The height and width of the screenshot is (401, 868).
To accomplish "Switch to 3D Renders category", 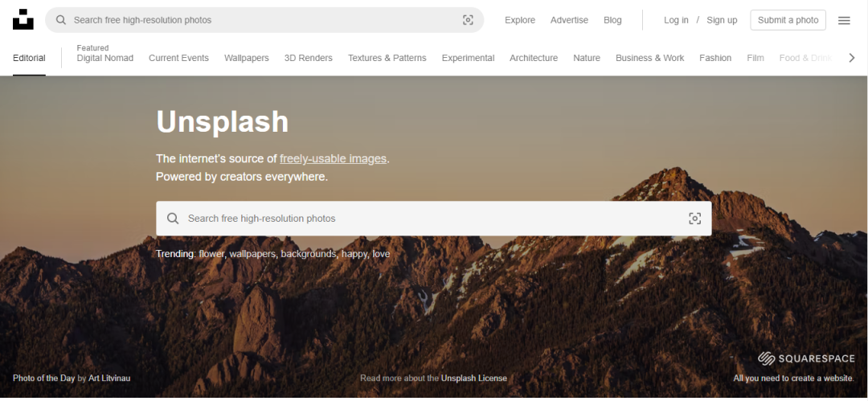I will point(308,58).
